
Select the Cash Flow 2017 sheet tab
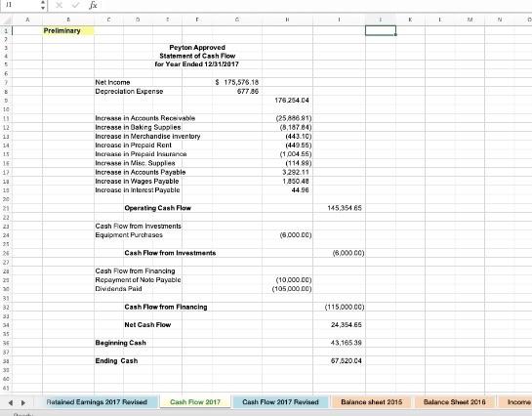tap(195, 402)
